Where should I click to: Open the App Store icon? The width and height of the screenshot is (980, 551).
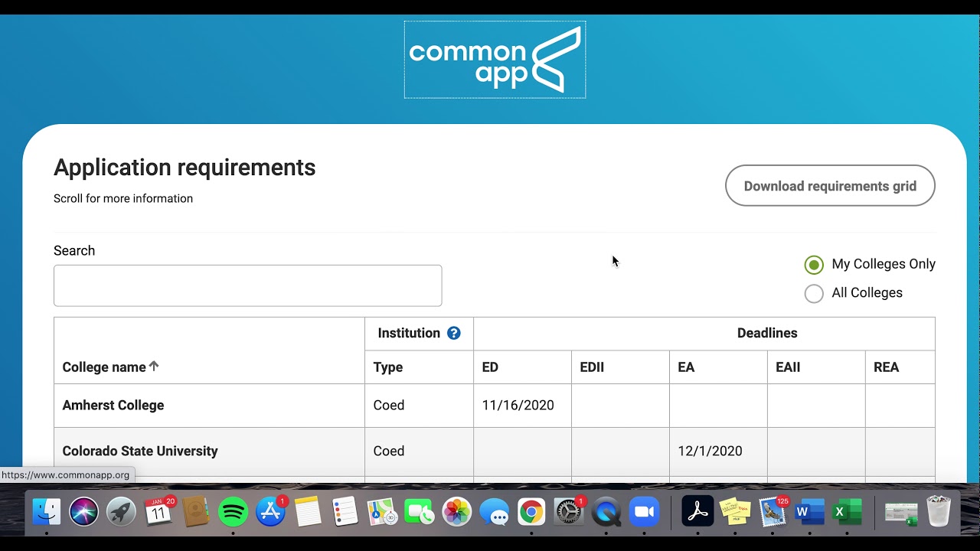point(270,511)
